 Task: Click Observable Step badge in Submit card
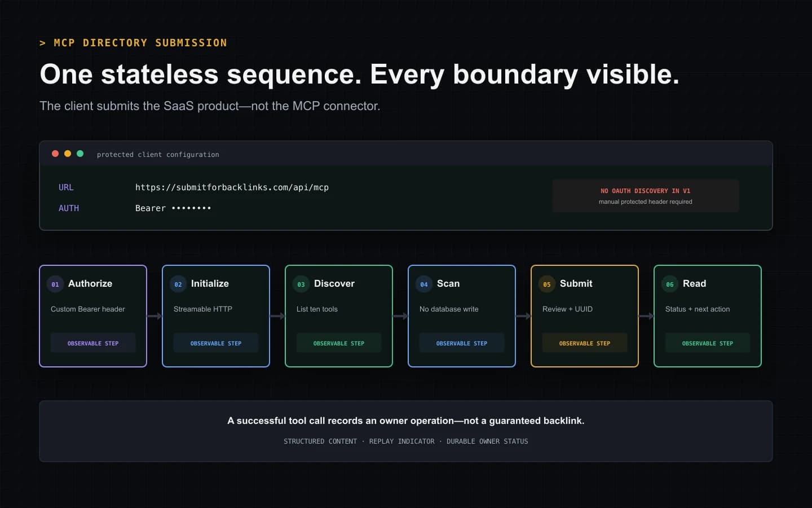click(585, 343)
